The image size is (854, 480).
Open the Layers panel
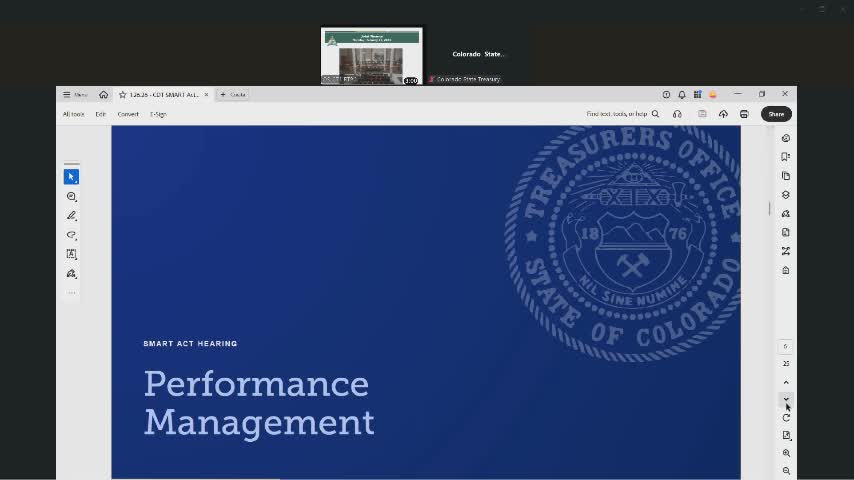[786, 195]
